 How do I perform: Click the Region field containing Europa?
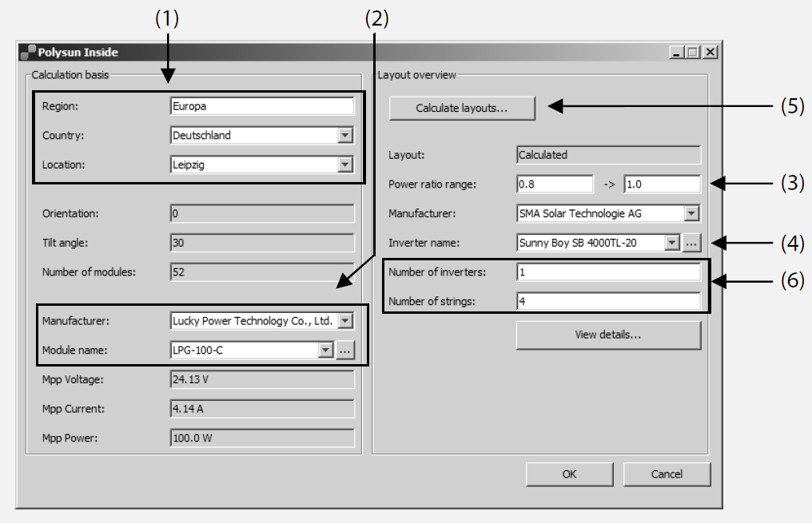click(261, 106)
